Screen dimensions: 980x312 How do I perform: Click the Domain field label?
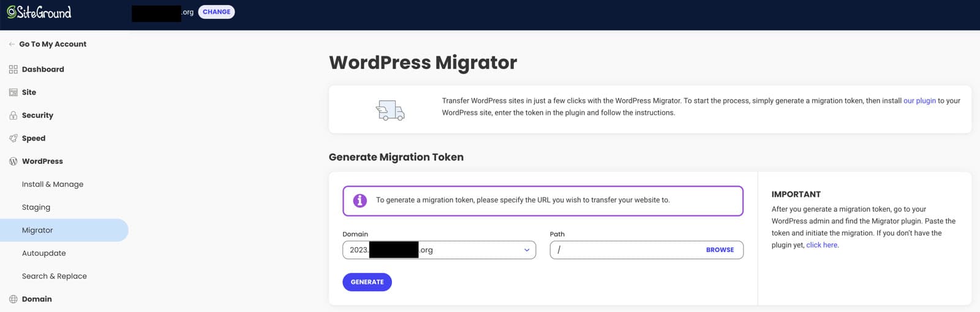355,234
